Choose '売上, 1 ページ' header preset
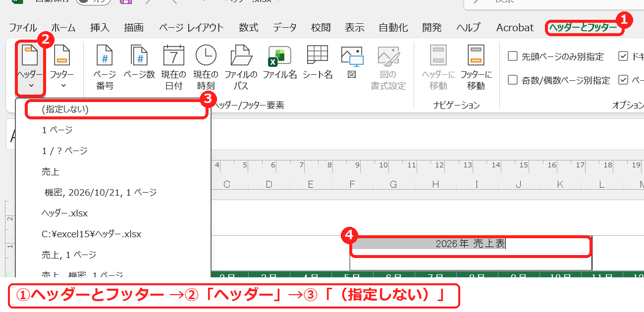This screenshot has height=312, width=644. (113, 255)
